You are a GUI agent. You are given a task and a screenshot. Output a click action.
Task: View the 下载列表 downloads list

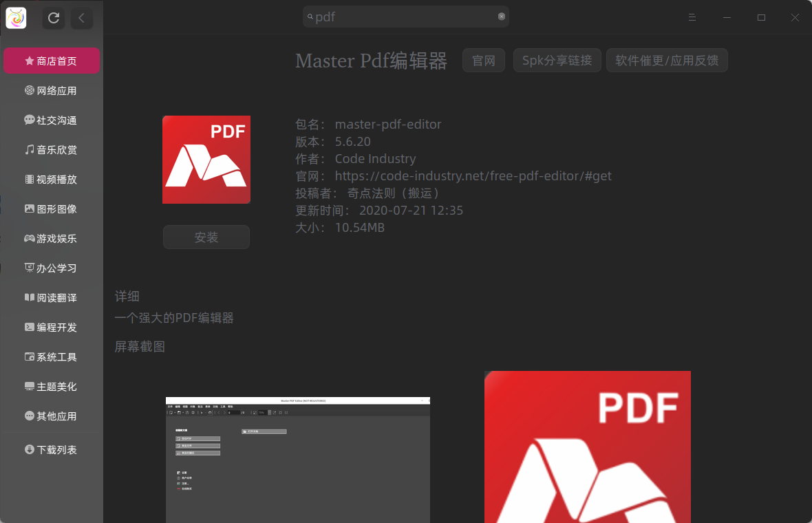pyautogui.click(x=52, y=449)
